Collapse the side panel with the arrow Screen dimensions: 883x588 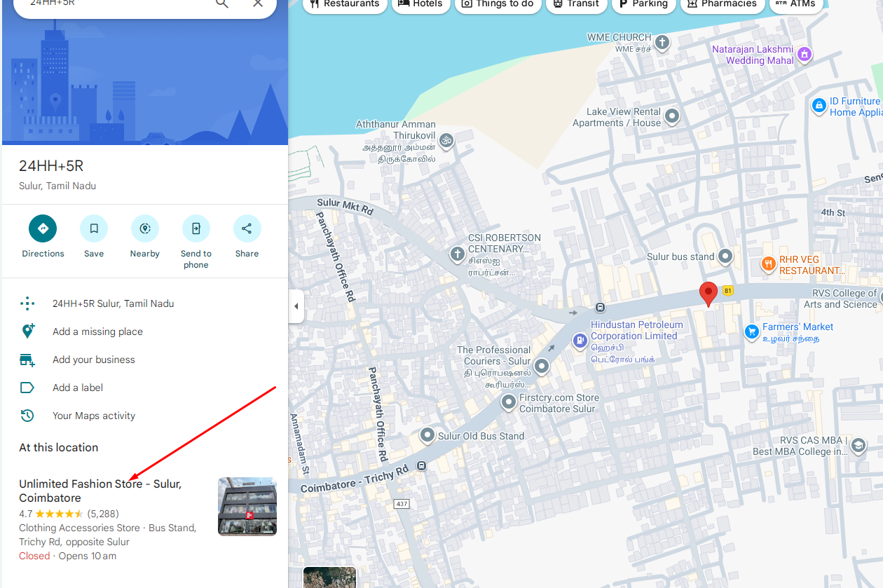[296, 306]
